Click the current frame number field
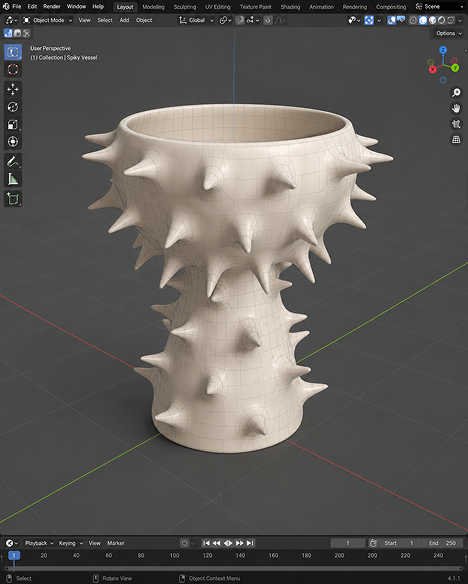This screenshot has height=584, width=468. point(348,543)
